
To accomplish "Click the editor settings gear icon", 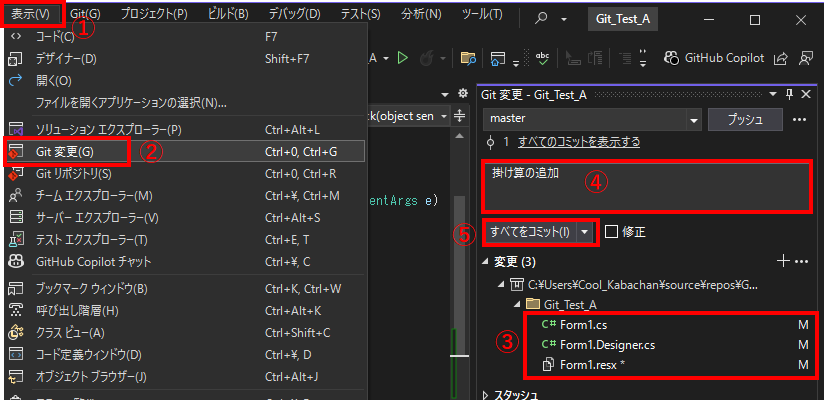I will click(463, 94).
